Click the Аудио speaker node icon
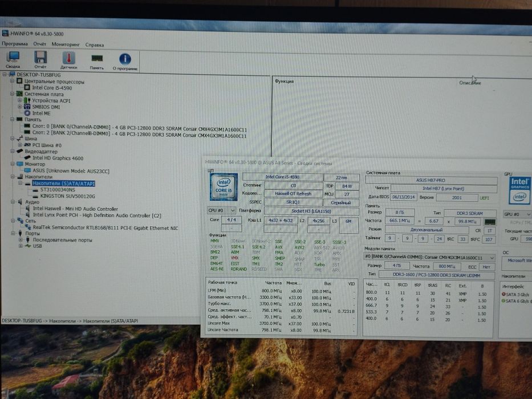The image size is (532, 399). 20,202
